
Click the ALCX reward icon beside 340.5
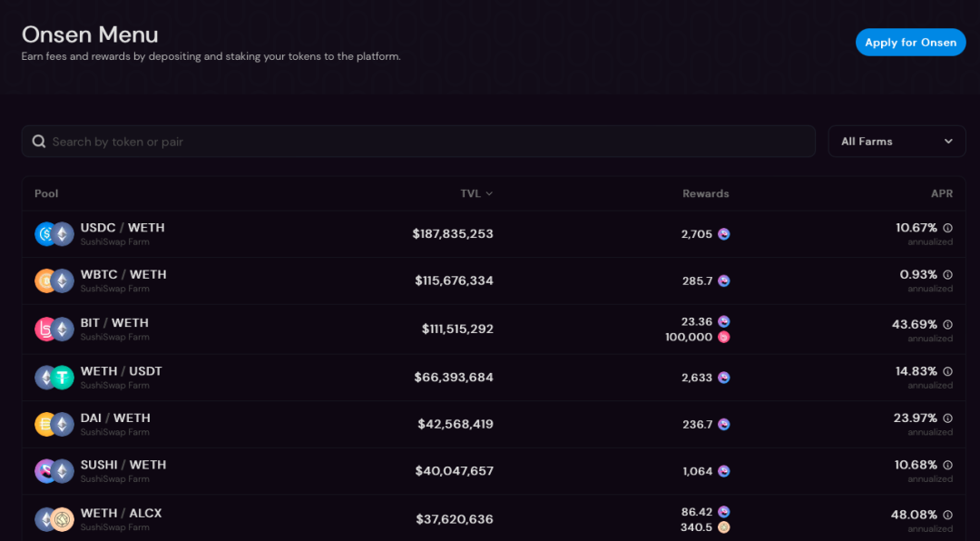pyautogui.click(x=724, y=527)
